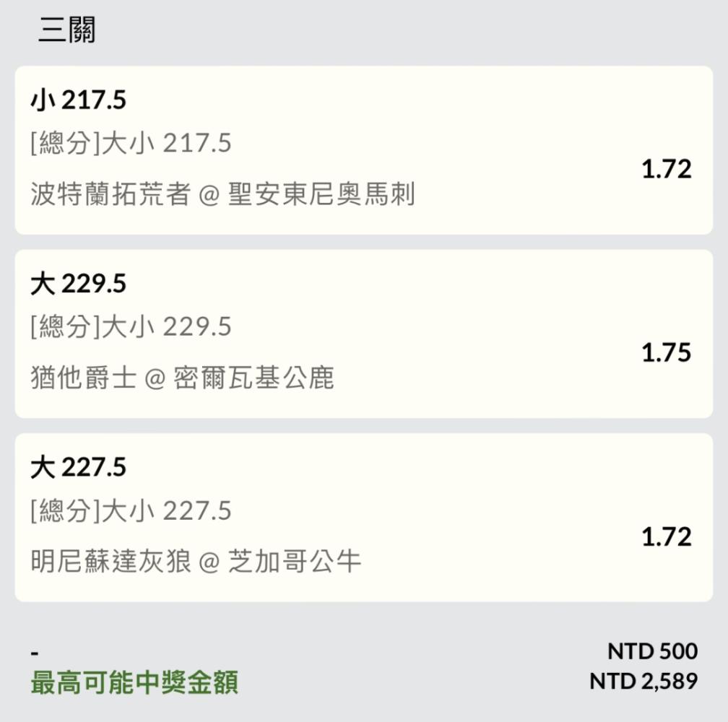Select matchup 猶他爵士 @ 密爾瓦基公鹿
728x722 pixels.
coord(182,377)
